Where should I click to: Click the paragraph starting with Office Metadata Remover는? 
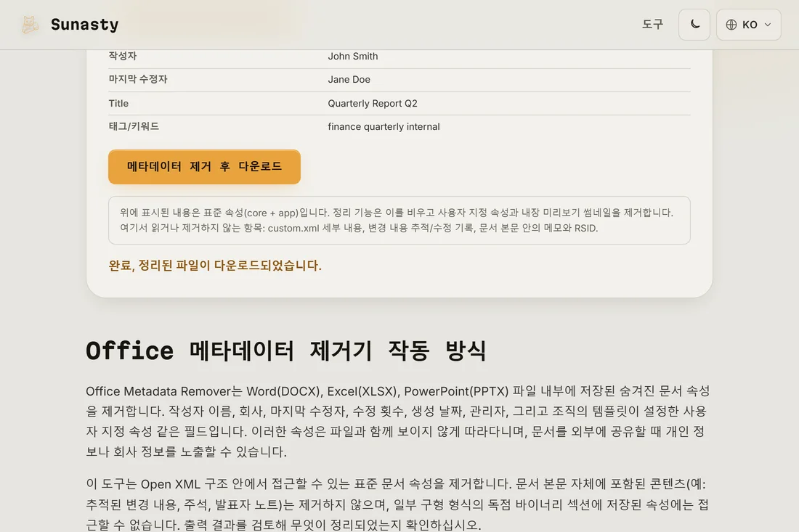399,421
